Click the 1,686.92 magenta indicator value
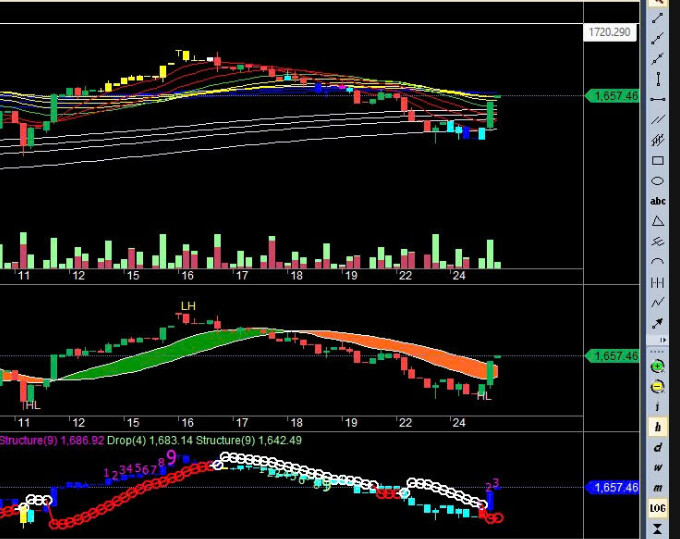680x539 pixels. coord(82,441)
